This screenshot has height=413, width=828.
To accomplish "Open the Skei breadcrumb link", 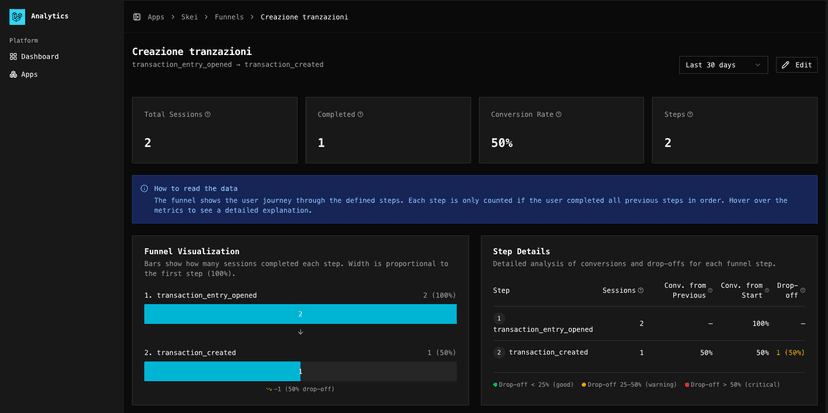I will click(x=189, y=17).
